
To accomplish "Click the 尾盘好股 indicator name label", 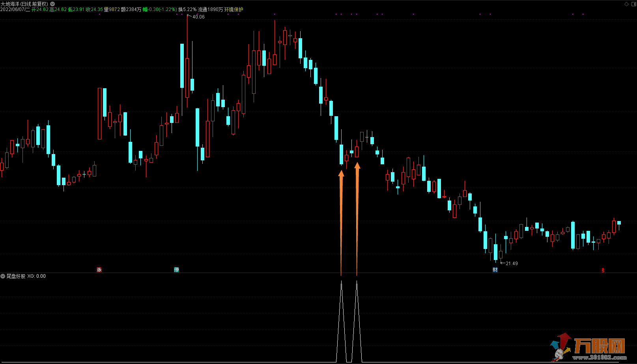I will coord(16,276).
